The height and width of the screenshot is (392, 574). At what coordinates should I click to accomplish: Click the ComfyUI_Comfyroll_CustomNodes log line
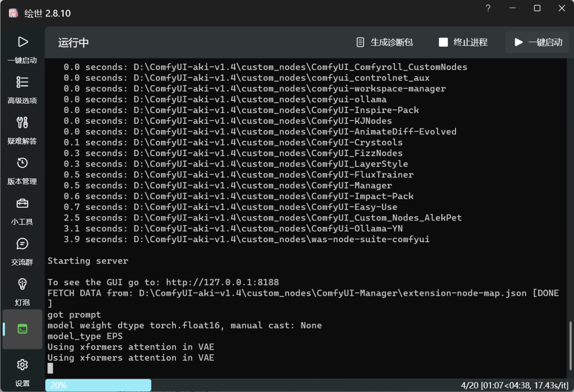265,67
